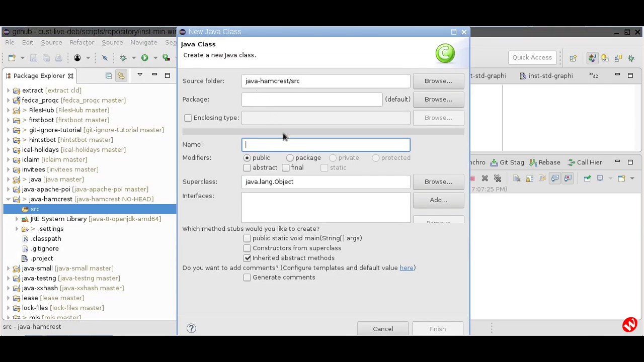Enable the abstract modifier checkbox
Viewport: 644px width, 362px height.
[247, 168]
